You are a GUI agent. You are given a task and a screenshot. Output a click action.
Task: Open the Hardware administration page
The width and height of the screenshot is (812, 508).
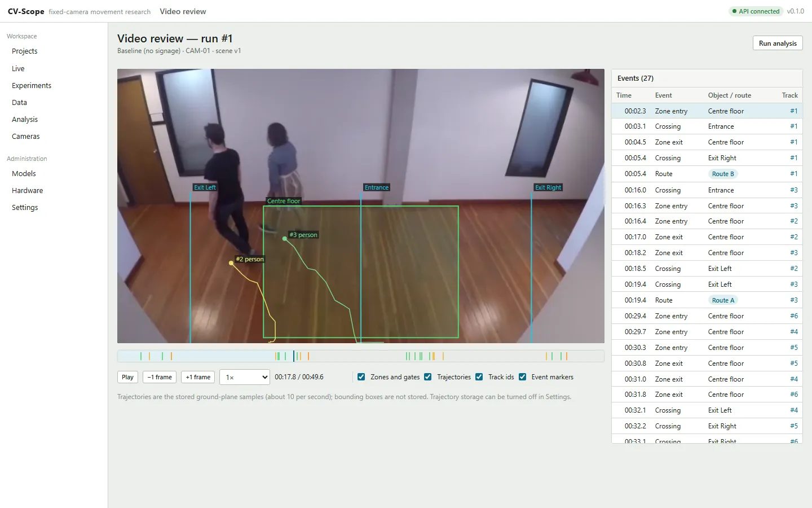[x=28, y=191]
